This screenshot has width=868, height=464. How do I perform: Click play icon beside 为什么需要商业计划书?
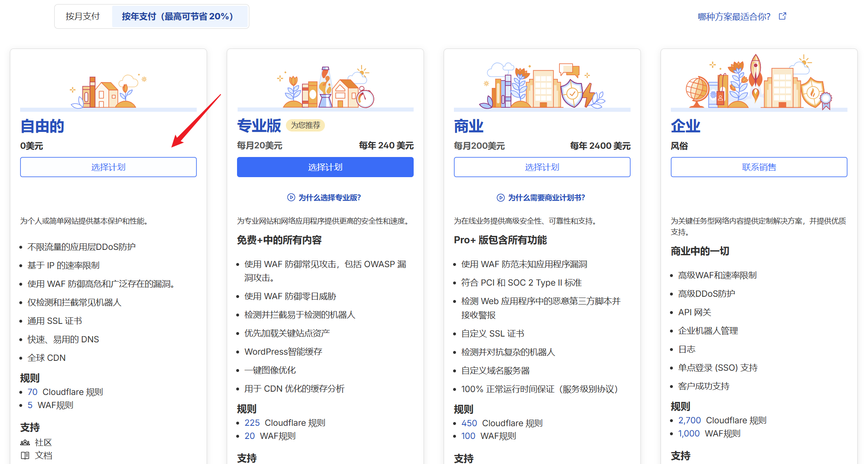click(500, 198)
